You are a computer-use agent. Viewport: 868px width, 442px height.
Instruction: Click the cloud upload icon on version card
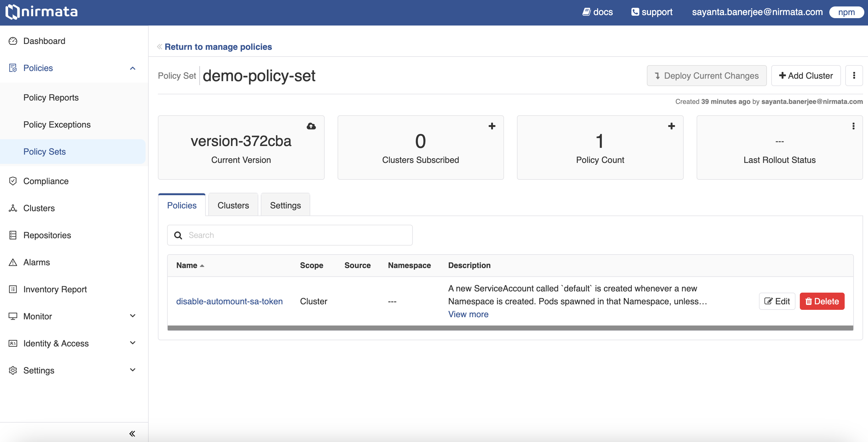coord(311,126)
